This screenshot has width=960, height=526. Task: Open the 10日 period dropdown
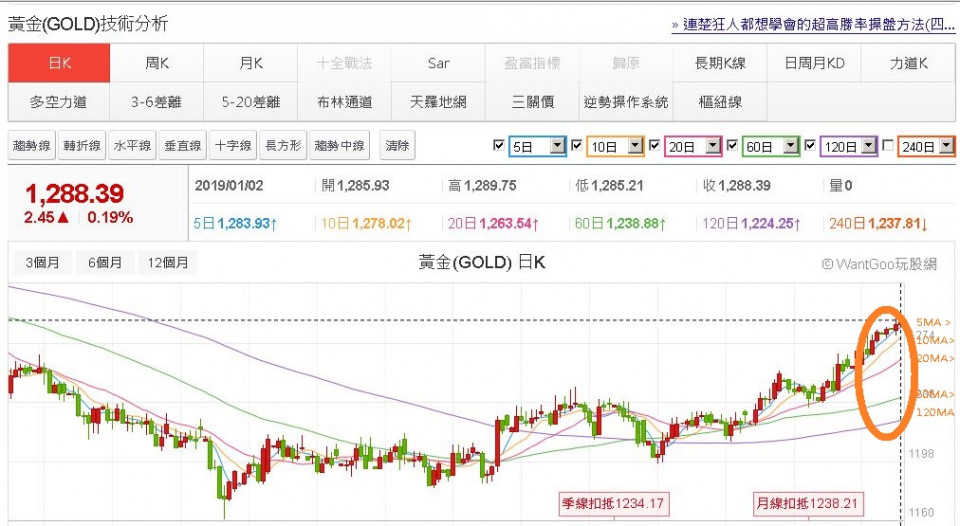click(635, 147)
